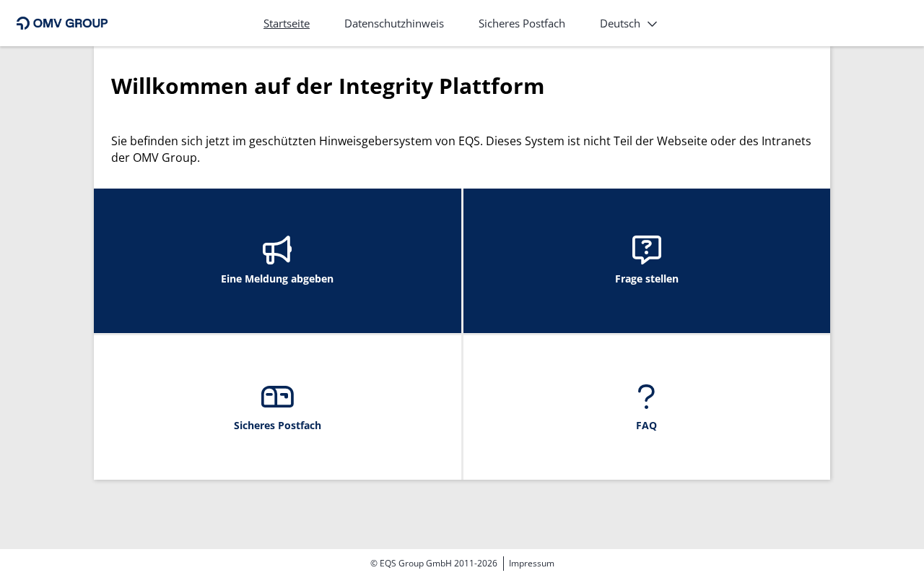Click the OMV Group logo
The width and height of the screenshot is (924, 578).
[x=62, y=23]
